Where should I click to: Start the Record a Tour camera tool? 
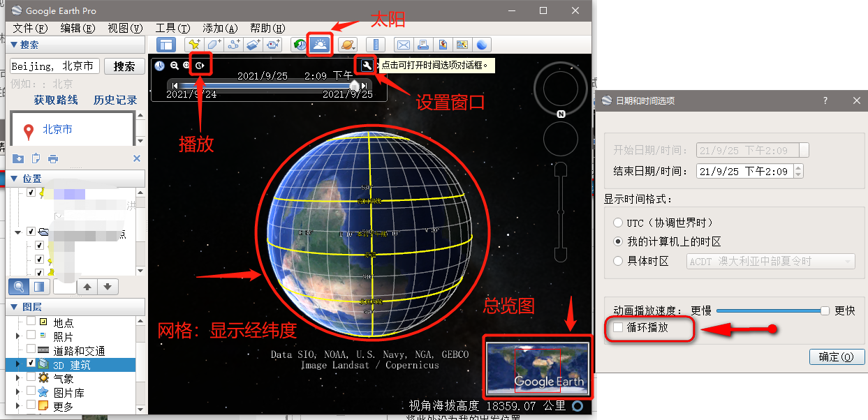tap(272, 45)
